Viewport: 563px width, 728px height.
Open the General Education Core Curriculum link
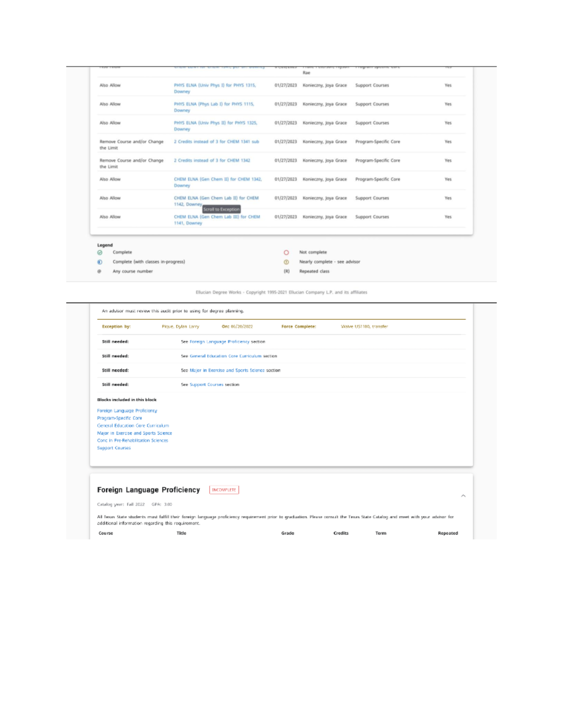coord(133,425)
